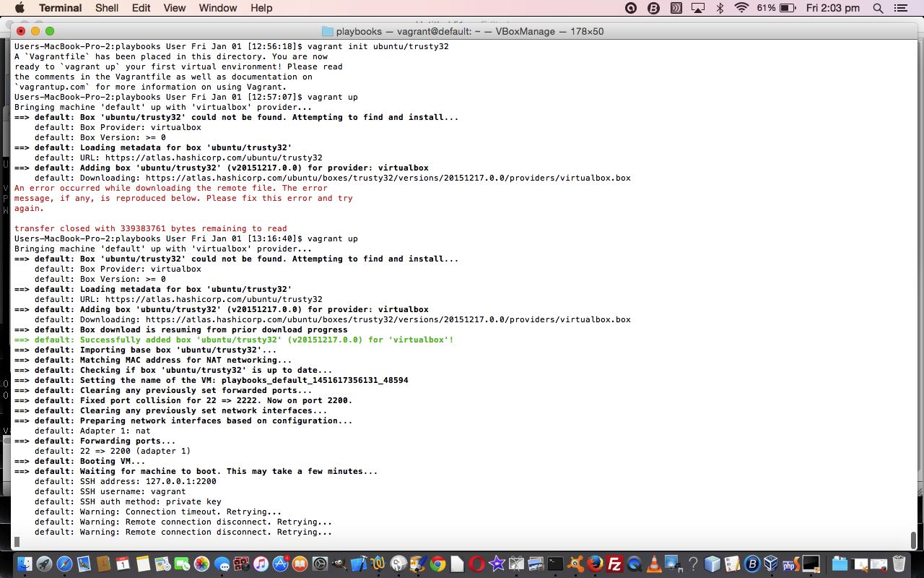
Task: Launch Firefox from the Dock
Action: pos(595,564)
